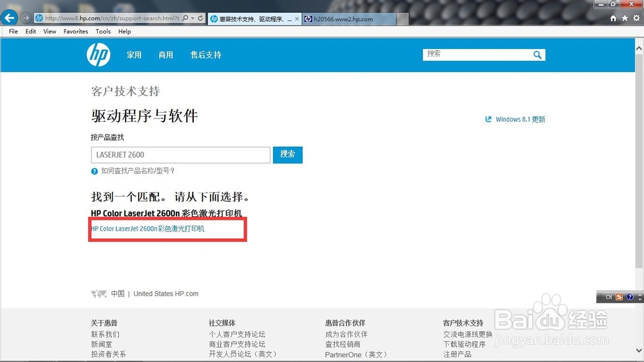This screenshot has width=644, height=362.
Task: Open 查找经销商 link
Action: (x=343, y=345)
